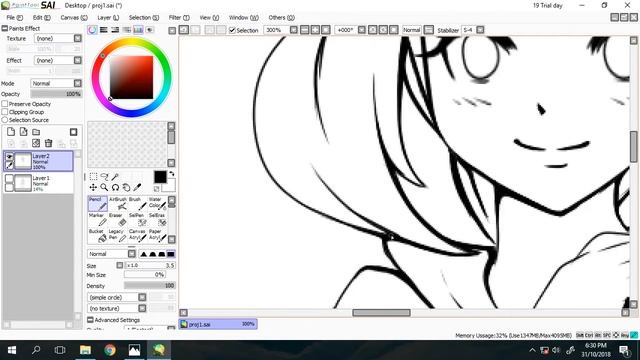Screen dimensions: 640x360
Task: Enable Selection Source option
Action: pos(5,120)
